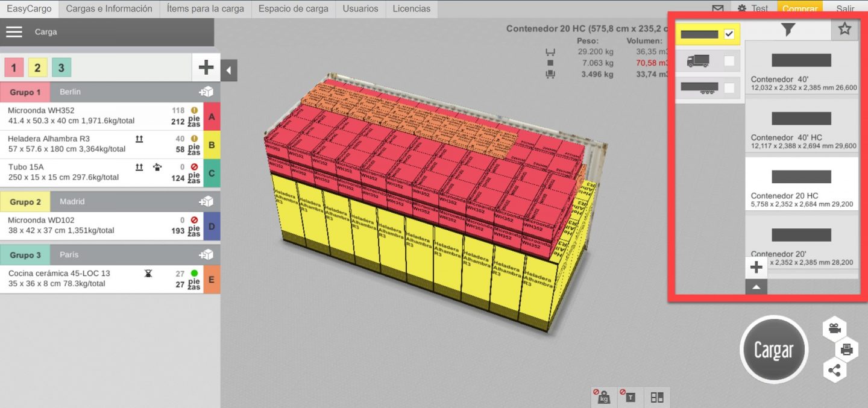Click the filter funnel icon

(x=787, y=30)
